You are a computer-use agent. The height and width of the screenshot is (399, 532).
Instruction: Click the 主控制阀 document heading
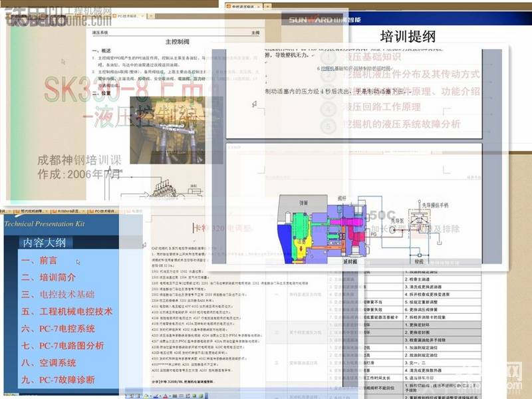[x=177, y=42]
